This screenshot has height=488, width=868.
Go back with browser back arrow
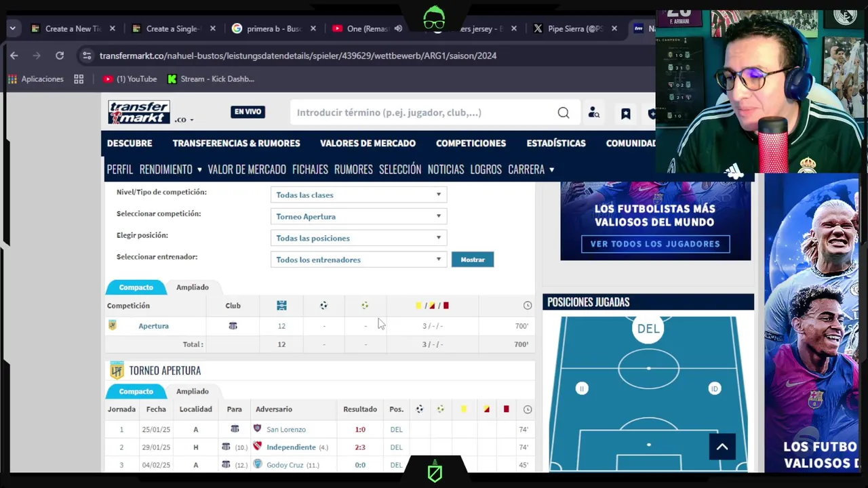pos(14,56)
